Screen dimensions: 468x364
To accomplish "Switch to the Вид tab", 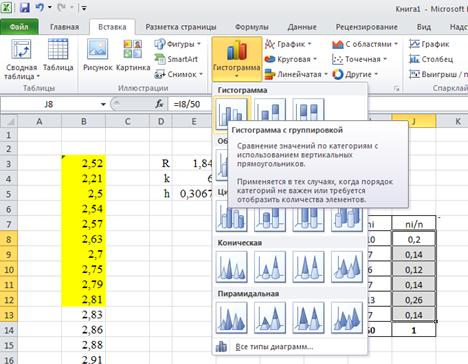I will [x=424, y=27].
